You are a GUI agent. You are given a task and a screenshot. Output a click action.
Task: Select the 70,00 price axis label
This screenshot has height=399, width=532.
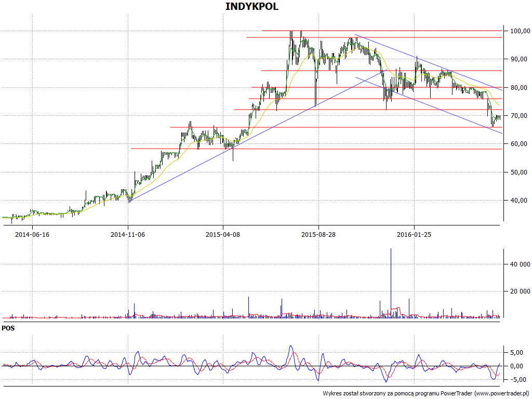[519, 116]
